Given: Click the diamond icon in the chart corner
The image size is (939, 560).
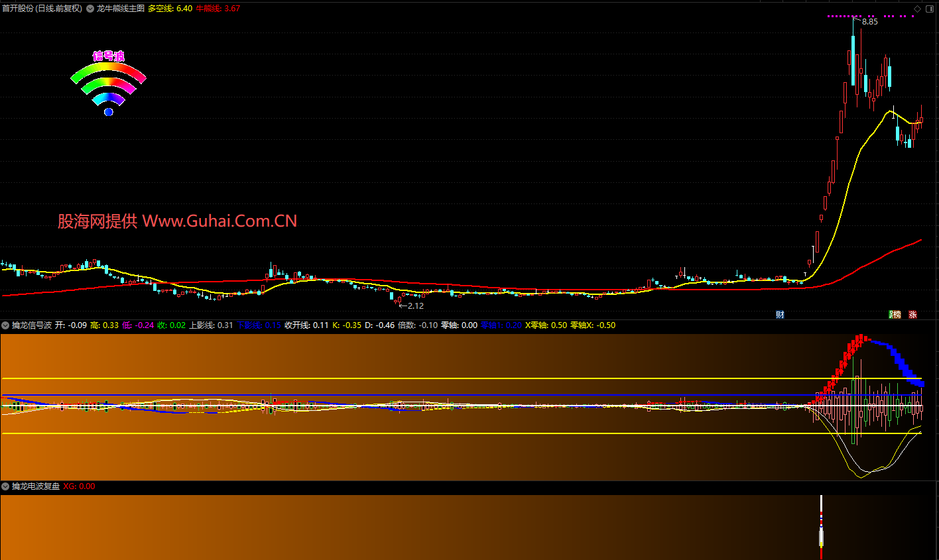Looking at the screenshot, I should pyautogui.click(x=917, y=9).
